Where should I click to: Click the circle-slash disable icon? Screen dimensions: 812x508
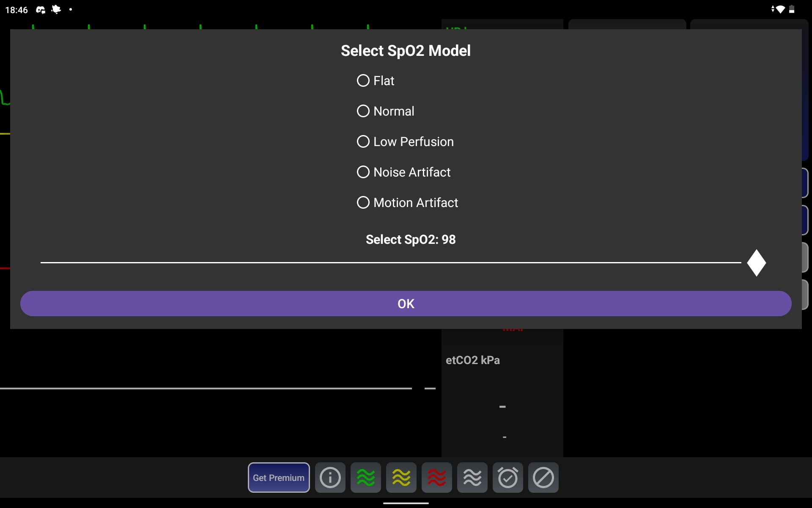pyautogui.click(x=543, y=478)
